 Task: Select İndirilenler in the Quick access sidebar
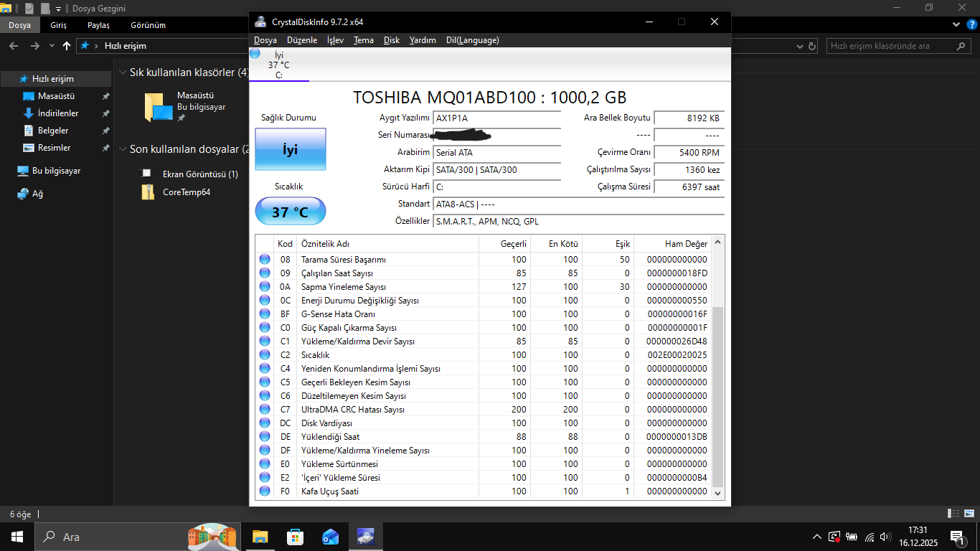click(57, 113)
